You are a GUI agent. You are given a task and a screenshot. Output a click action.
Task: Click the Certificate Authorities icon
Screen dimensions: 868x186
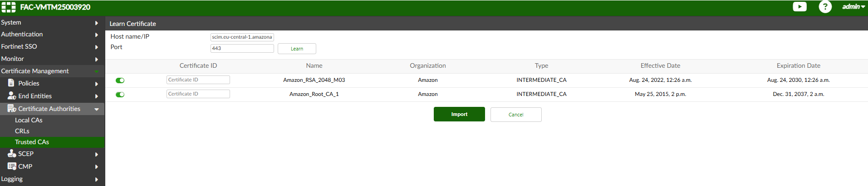(12, 108)
